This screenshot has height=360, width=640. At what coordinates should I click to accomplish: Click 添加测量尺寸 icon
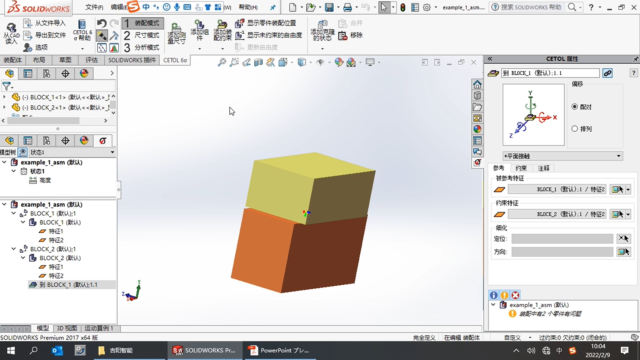[x=176, y=33]
